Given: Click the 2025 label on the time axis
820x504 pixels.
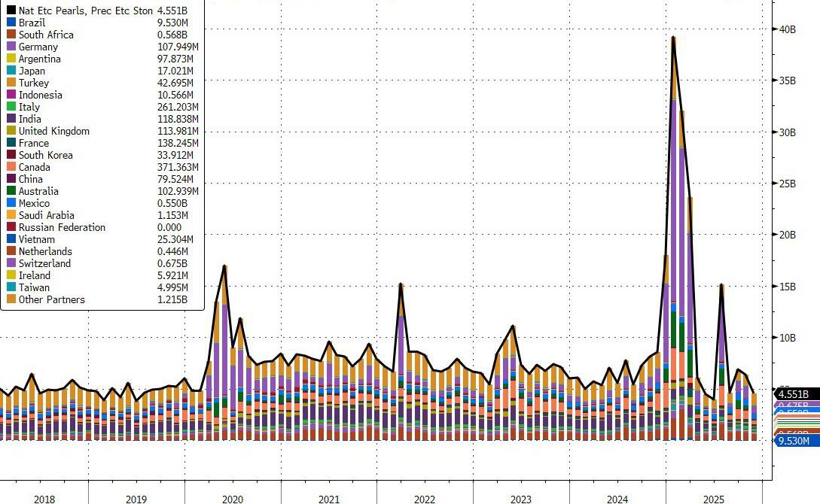Looking at the screenshot, I should (713, 499).
